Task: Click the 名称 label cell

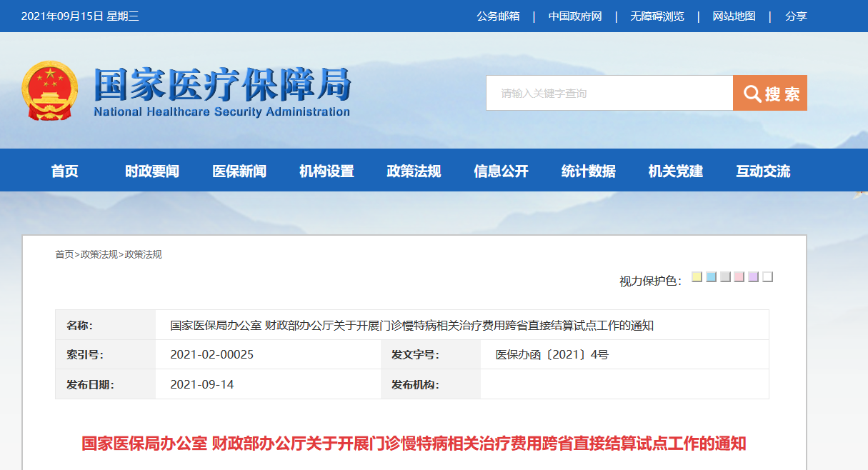Action: click(x=106, y=325)
